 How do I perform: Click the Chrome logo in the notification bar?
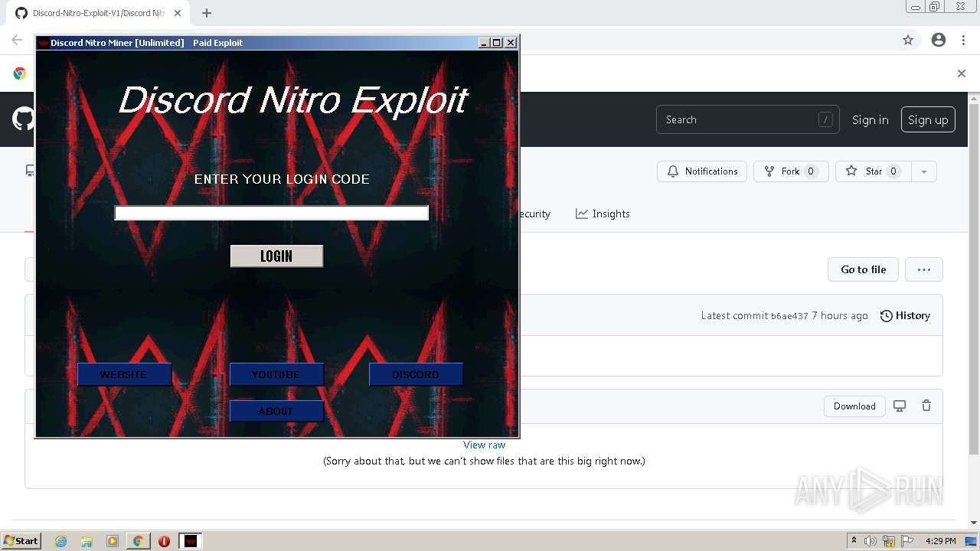[20, 73]
